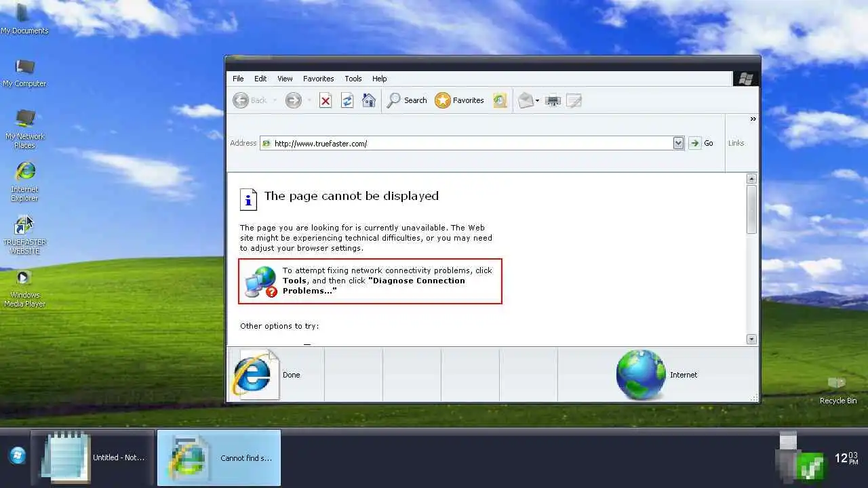This screenshot has width=868, height=488.
Task: Select My Network Places desktop icon
Action: (24, 129)
